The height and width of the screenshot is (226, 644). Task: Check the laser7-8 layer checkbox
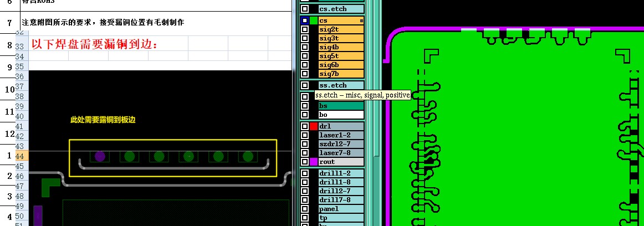305,153
